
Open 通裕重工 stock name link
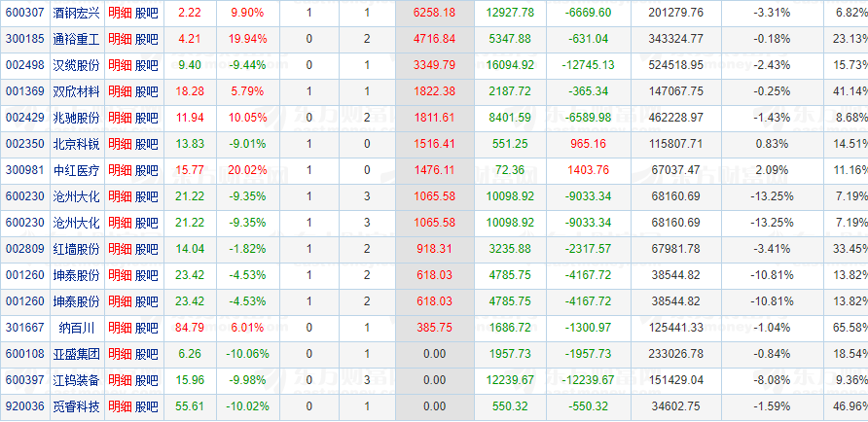click(x=77, y=39)
